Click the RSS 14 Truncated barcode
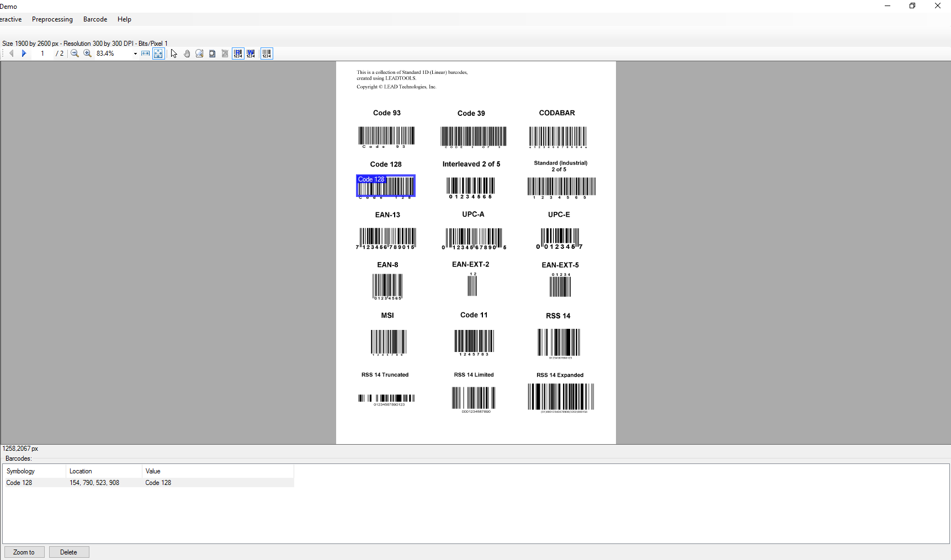951x560 pixels. [x=386, y=400]
